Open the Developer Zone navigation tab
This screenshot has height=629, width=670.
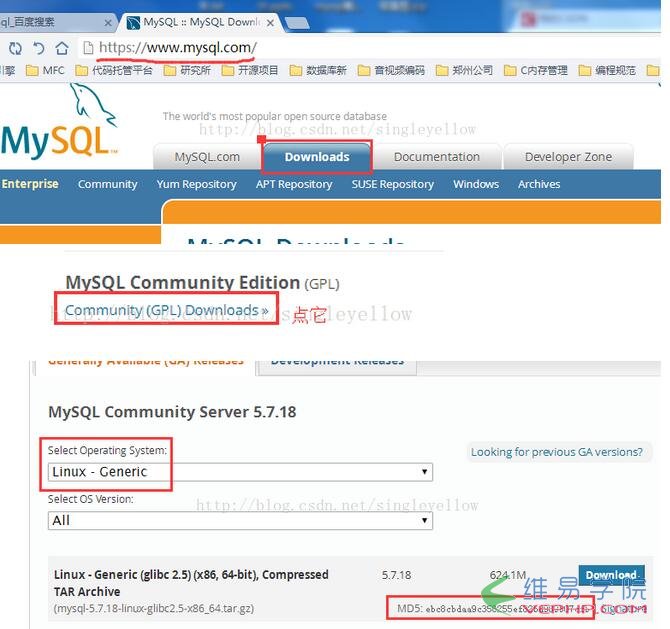click(x=568, y=157)
